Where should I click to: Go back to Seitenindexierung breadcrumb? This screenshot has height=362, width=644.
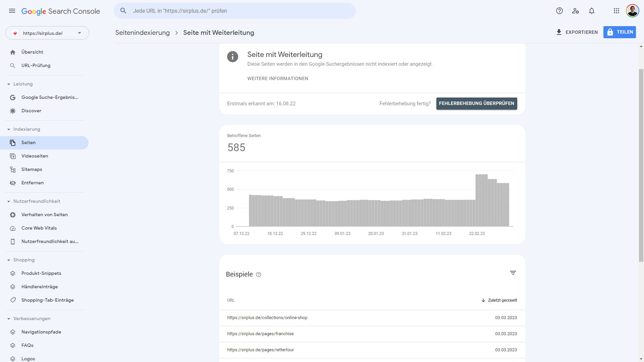click(143, 33)
